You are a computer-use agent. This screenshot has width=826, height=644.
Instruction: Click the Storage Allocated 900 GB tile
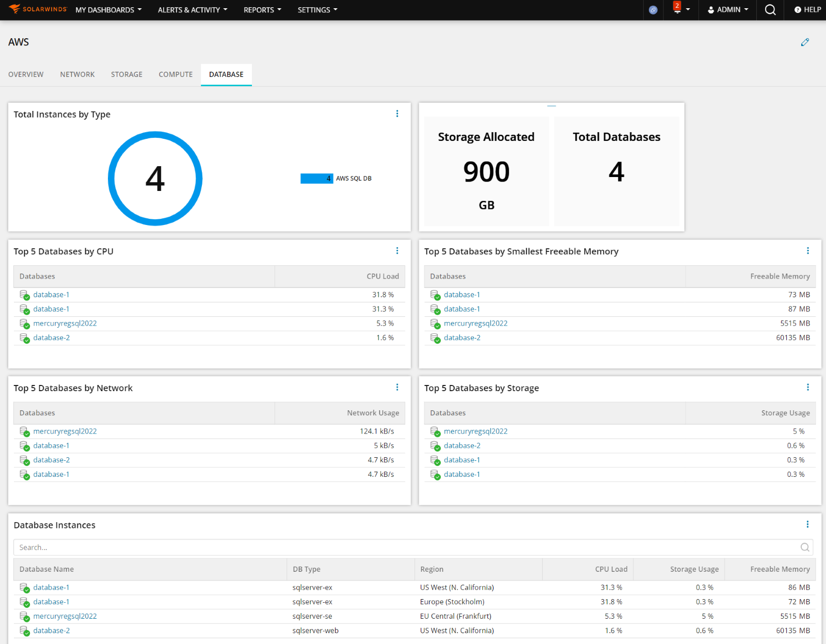coord(486,171)
